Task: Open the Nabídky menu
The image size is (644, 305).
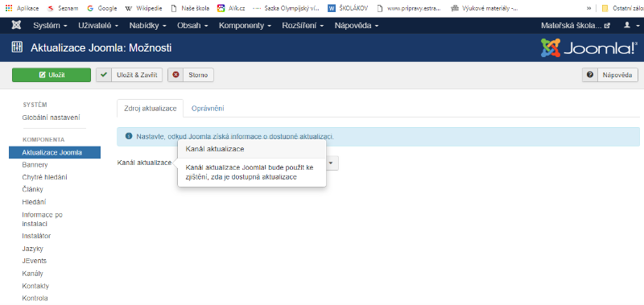Action: (147, 26)
